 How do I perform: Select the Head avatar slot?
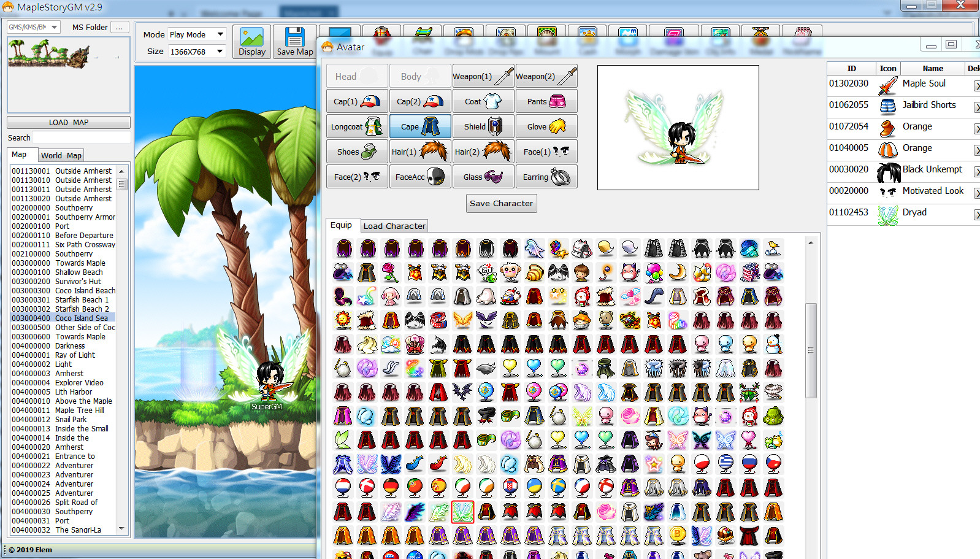click(357, 76)
